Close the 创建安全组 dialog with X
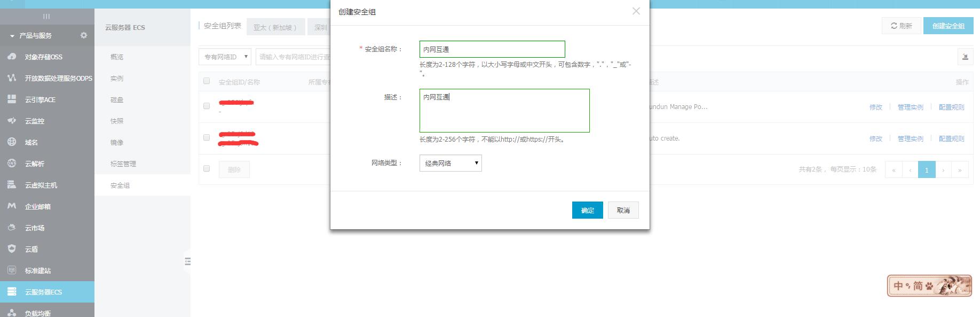The height and width of the screenshot is (317, 980). (x=636, y=11)
